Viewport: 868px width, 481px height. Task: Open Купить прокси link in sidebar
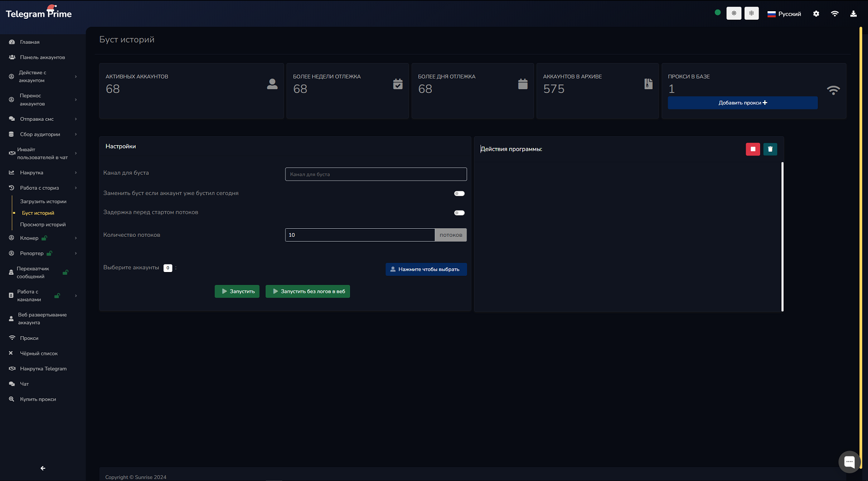pyautogui.click(x=38, y=399)
